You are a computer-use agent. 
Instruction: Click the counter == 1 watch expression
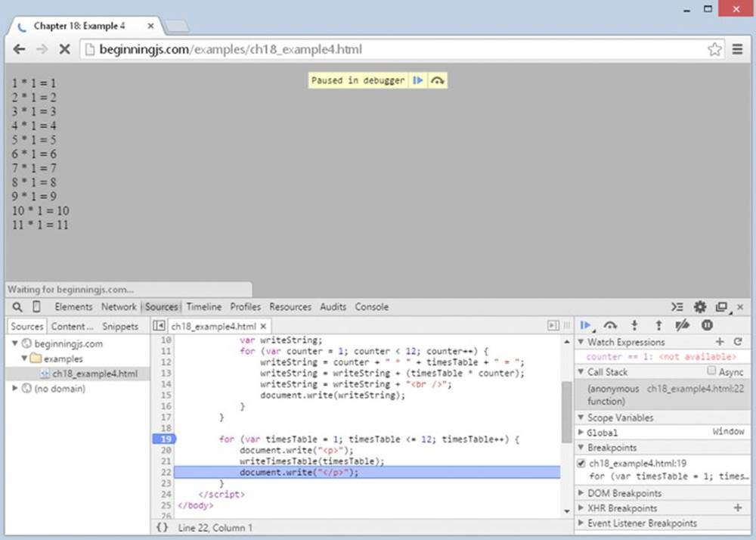coord(661,357)
